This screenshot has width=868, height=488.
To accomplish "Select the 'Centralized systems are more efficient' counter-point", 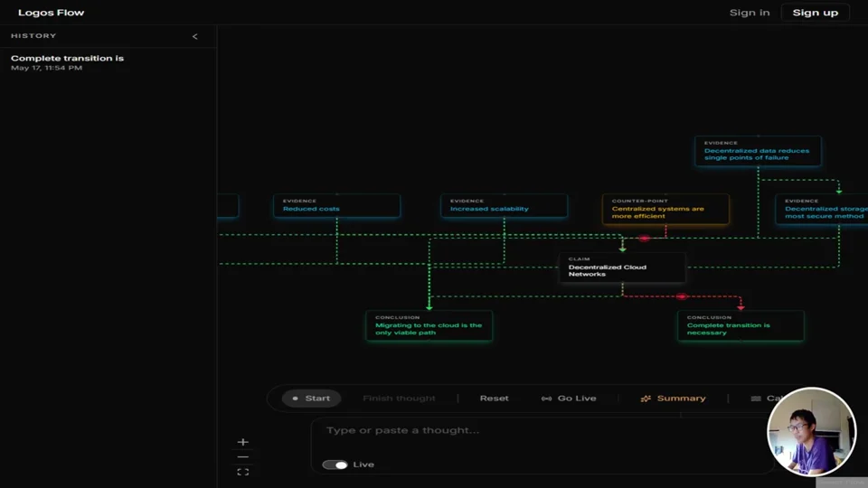I will (665, 209).
